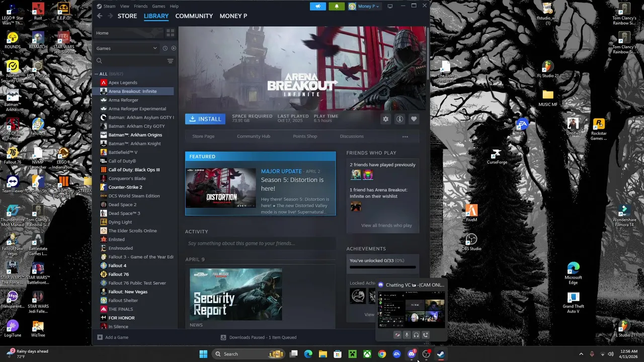Open the Games menu in menu bar

pos(158,6)
